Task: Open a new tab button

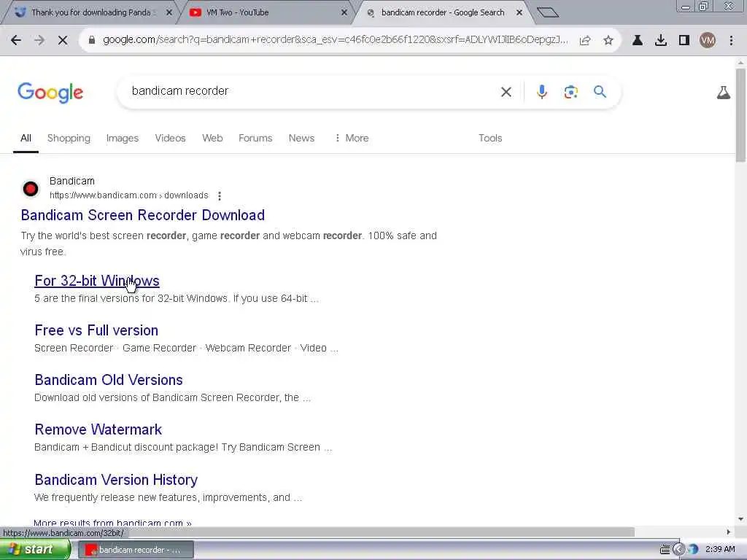Action: click(547, 12)
